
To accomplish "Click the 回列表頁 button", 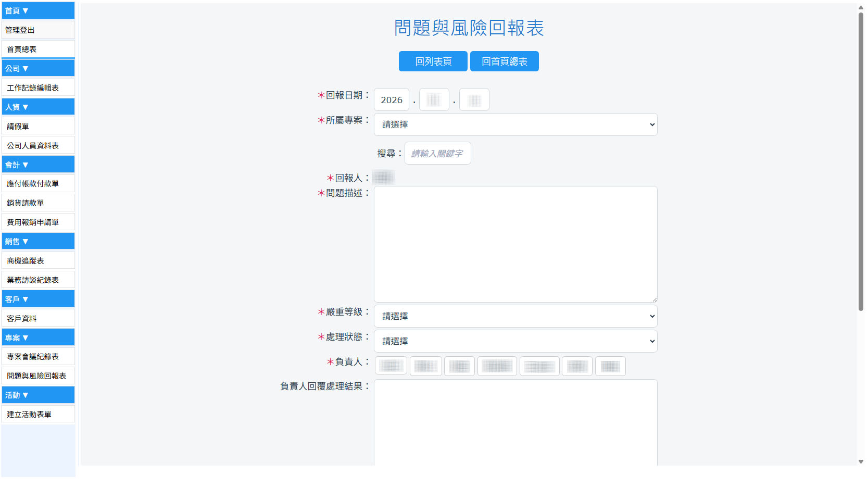I will [x=433, y=61].
